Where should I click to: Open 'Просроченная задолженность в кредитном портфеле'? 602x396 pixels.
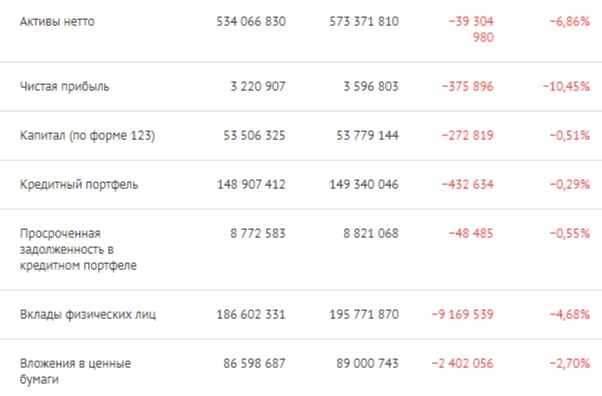pyautogui.click(x=78, y=250)
